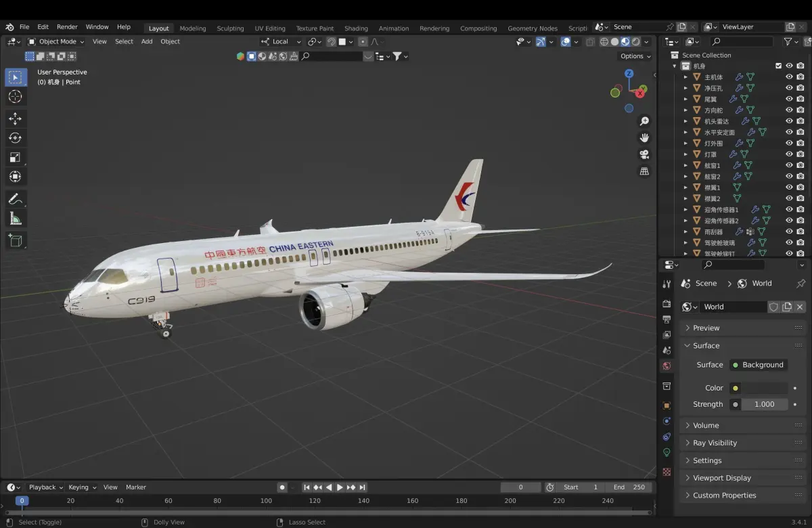
Task: Hide 尾翼 object with eye icon
Action: tap(789, 99)
